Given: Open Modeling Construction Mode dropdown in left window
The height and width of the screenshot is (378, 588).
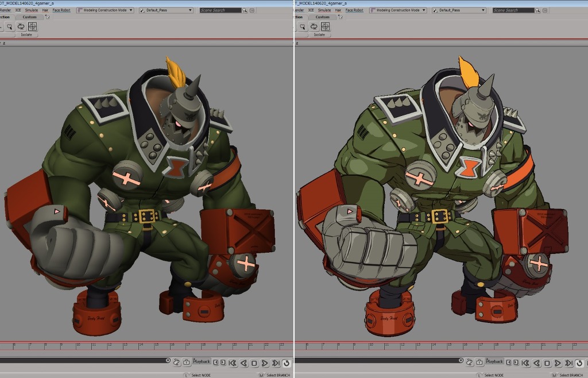Looking at the screenshot, I should pyautogui.click(x=105, y=10).
